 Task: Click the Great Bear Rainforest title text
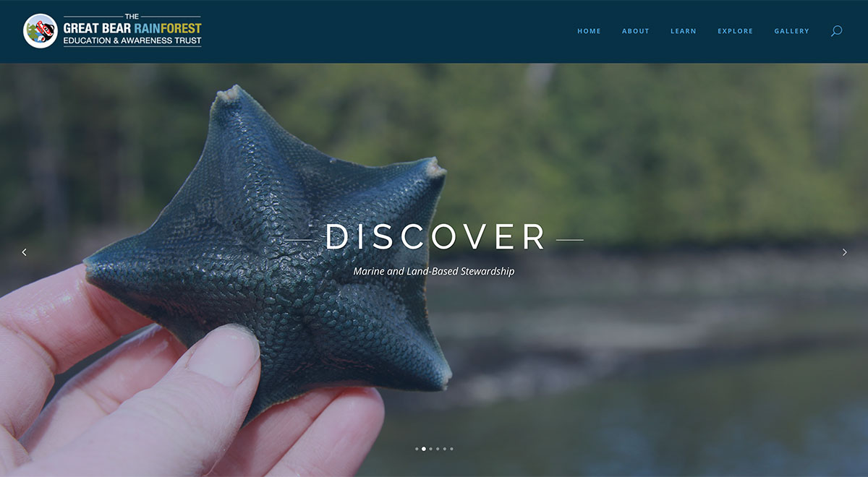(x=132, y=28)
